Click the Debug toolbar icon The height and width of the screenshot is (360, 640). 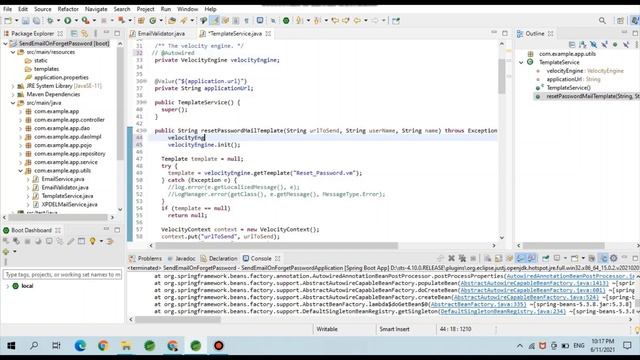pos(50,20)
